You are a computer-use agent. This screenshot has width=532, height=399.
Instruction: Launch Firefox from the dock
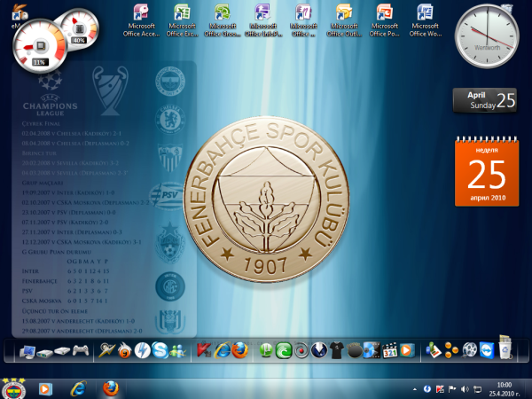click(x=240, y=350)
